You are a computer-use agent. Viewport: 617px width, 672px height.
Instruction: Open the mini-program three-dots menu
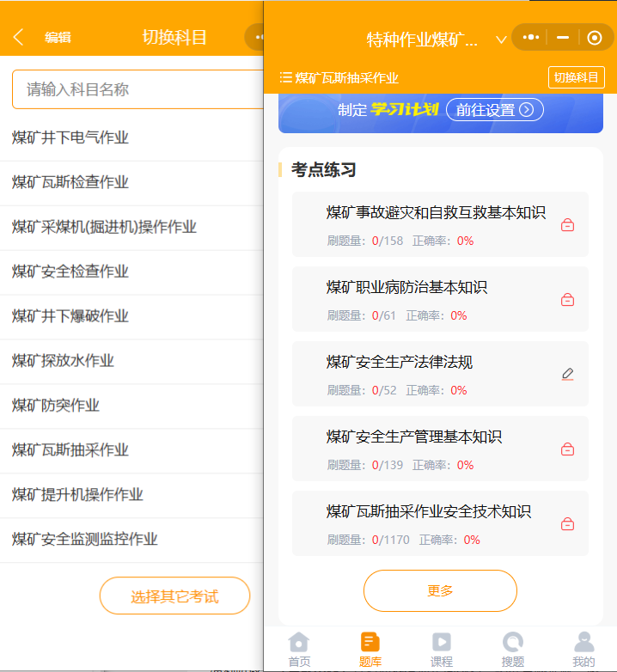(x=531, y=37)
